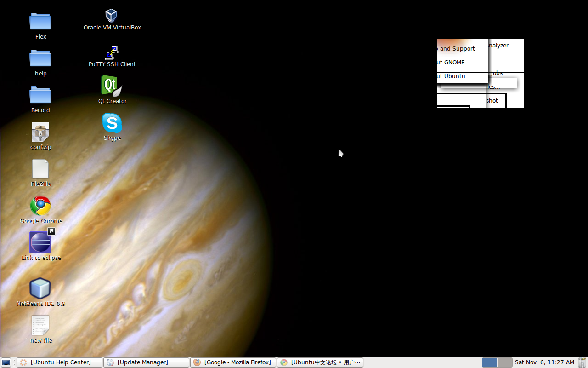Restore the Google - Mozilla Firefox window
The width and height of the screenshot is (588, 368).
(x=233, y=362)
